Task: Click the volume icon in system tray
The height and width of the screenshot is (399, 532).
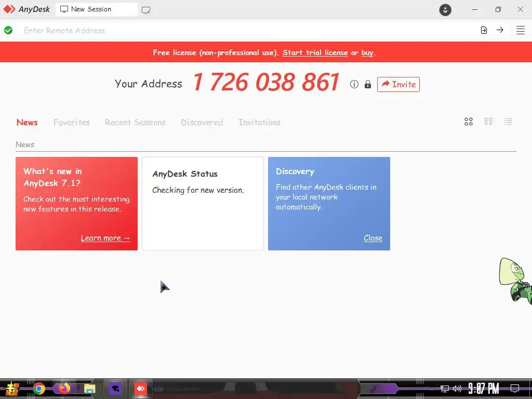Action: pyautogui.click(x=457, y=389)
